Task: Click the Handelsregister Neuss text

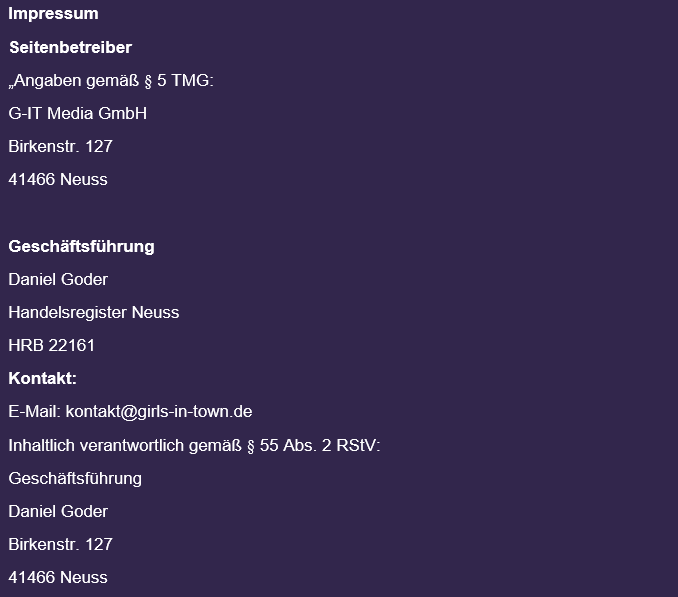Action: click(x=93, y=312)
